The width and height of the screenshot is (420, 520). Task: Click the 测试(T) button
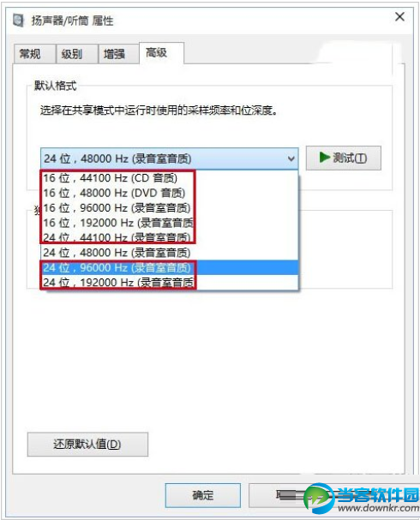344,158
